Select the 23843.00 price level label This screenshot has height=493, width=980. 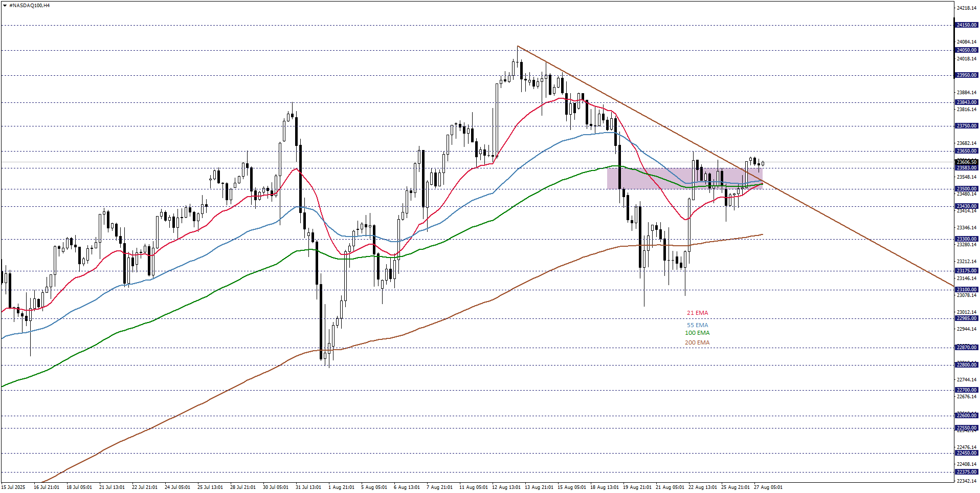[x=966, y=102]
